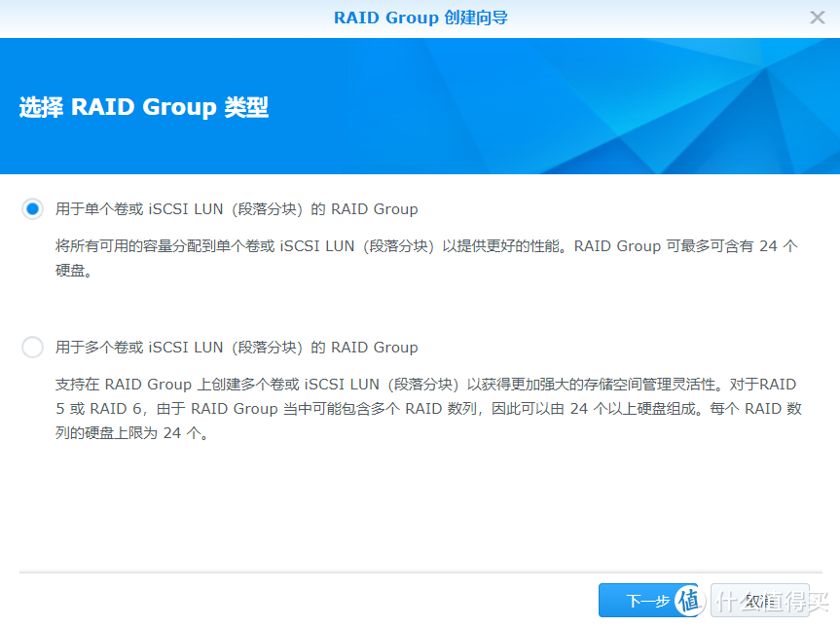
Task: Click the 用于多个卷或 iSCSI LUN option label
Action: (x=237, y=348)
